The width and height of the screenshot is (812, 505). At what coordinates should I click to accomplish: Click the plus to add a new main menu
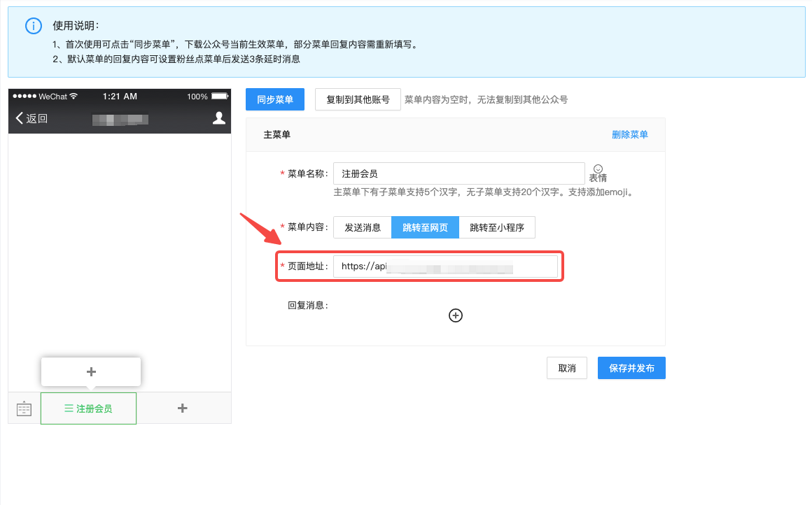tap(183, 408)
